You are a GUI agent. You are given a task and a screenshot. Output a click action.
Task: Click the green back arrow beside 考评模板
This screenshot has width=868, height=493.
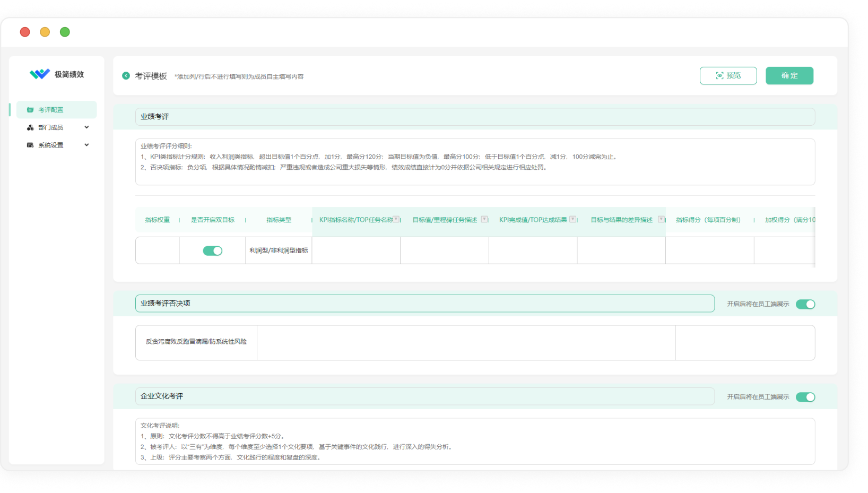pyautogui.click(x=126, y=76)
